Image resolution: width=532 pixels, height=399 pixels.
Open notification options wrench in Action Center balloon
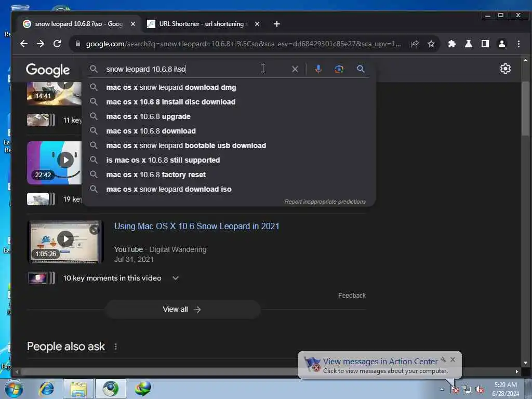(443, 360)
